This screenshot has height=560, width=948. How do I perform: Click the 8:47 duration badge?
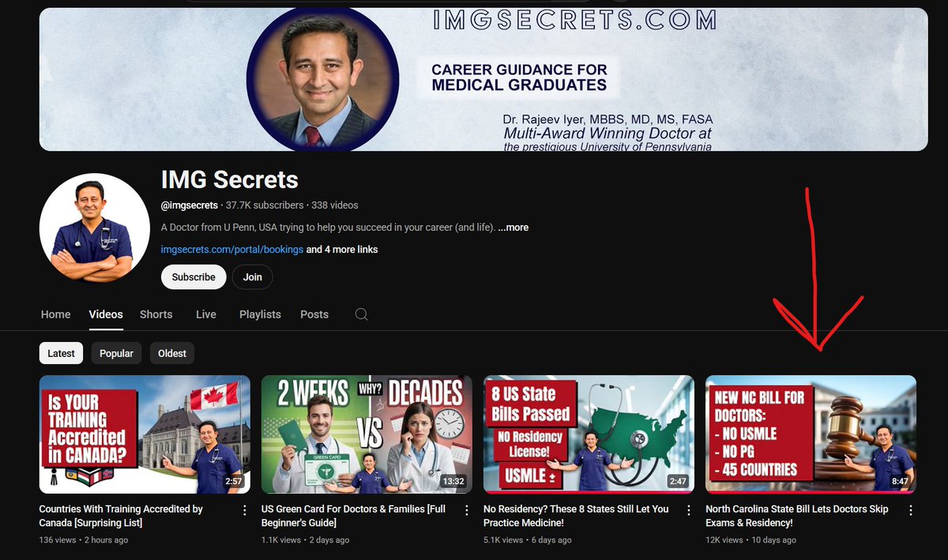click(900, 481)
